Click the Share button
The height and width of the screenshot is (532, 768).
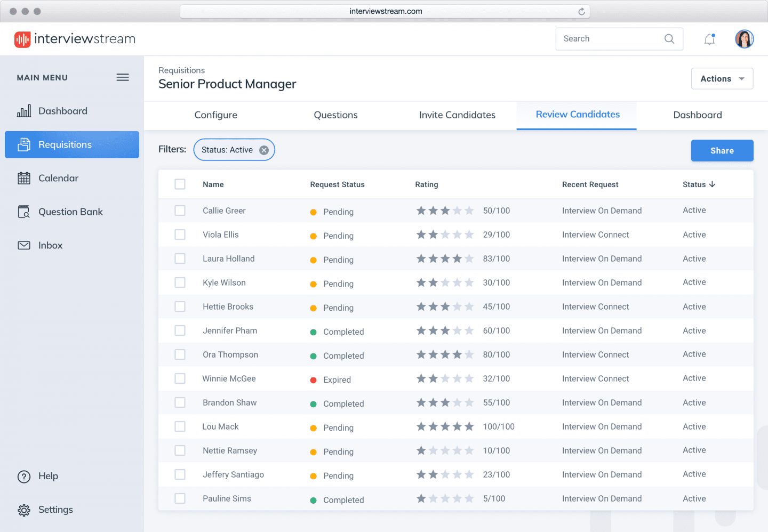click(722, 150)
